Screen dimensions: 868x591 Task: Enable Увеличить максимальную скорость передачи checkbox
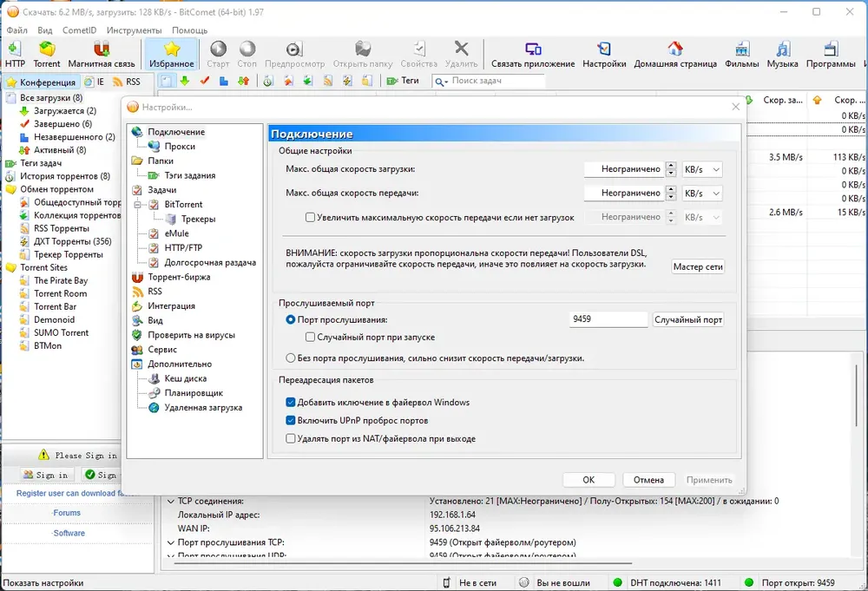tap(310, 218)
